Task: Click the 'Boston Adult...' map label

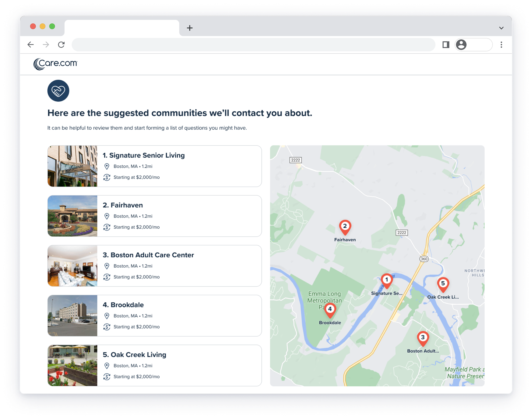Action: click(423, 351)
